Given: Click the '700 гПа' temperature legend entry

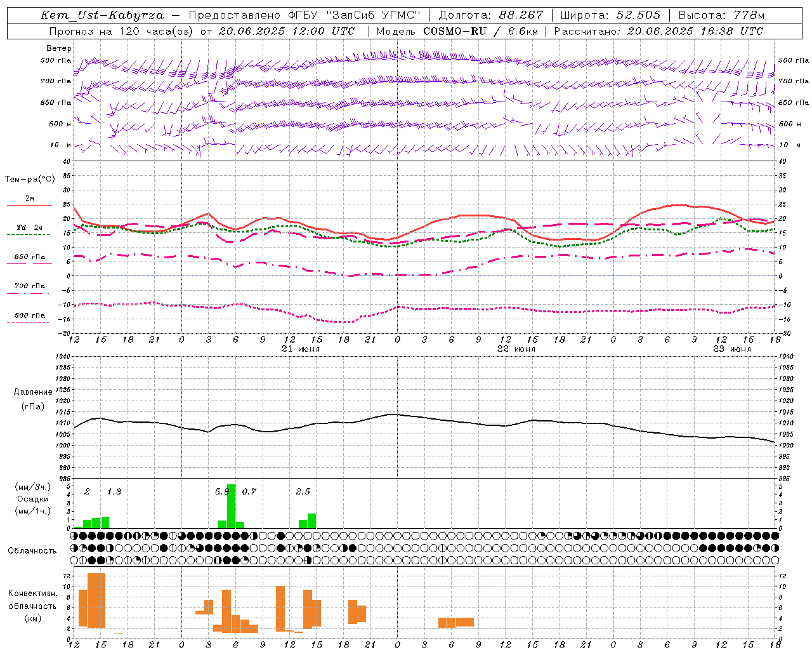Looking at the screenshot, I should click(x=29, y=286).
